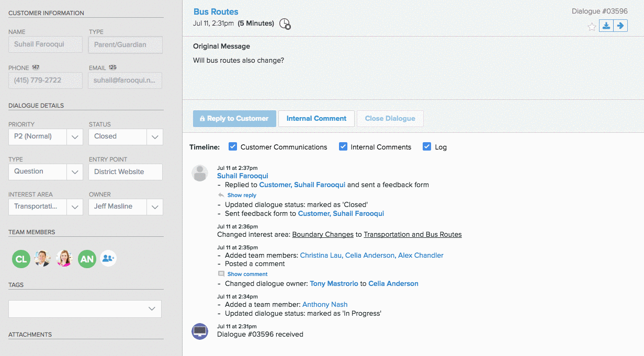644x356 pixels.
Task: Toggle the Internal Comments checkbox
Action: (x=343, y=147)
